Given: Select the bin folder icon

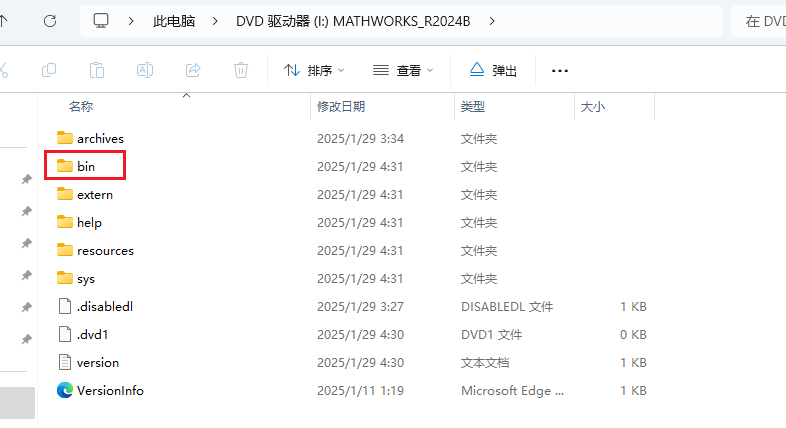Looking at the screenshot, I should pyautogui.click(x=65, y=165).
